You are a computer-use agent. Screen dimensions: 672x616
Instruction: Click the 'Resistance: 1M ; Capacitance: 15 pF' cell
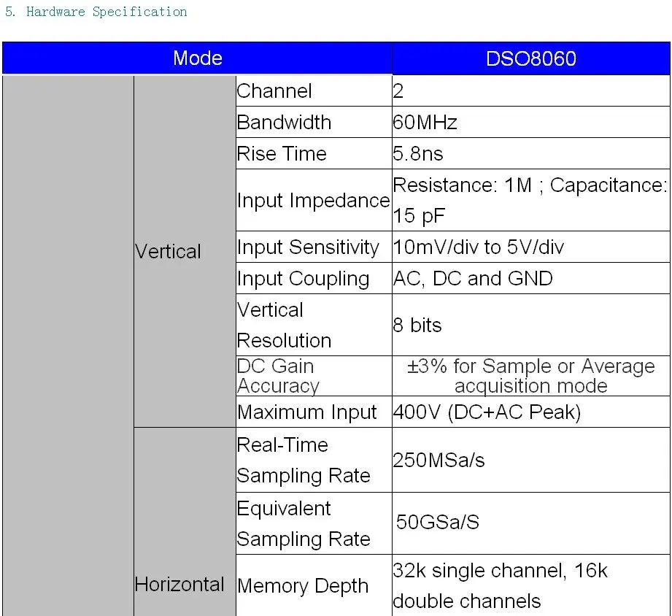(530, 200)
